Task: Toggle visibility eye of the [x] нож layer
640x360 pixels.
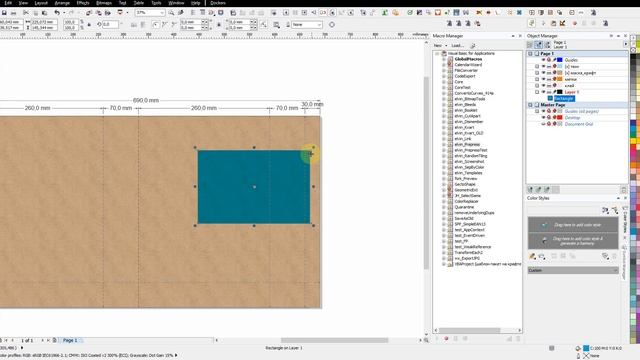Action: click(544, 66)
